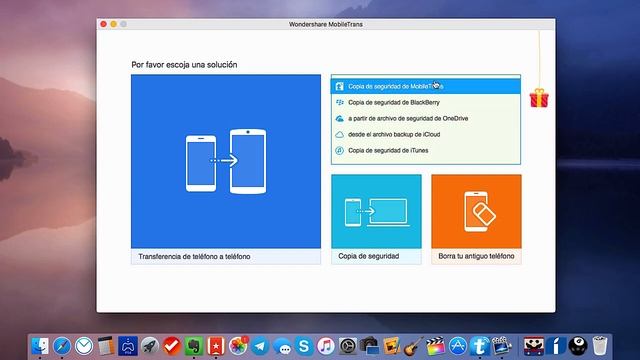The width and height of the screenshot is (640, 360).
Task: Open Photos app with notification badge
Action: pyautogui.click(x=238, y=346)
